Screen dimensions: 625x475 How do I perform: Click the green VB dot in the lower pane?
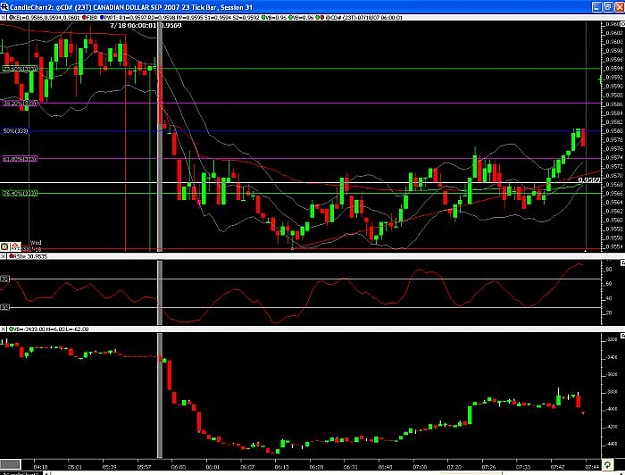[x=12, y=329]
